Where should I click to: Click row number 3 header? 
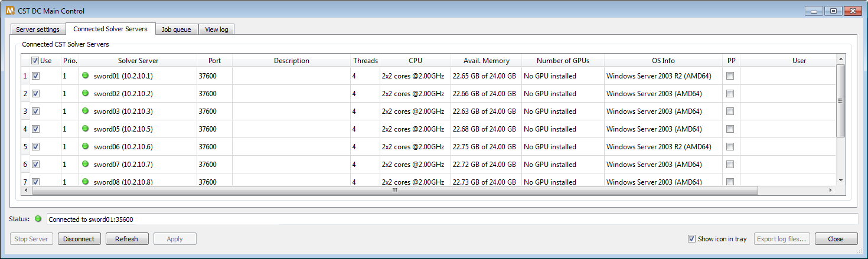[x=25, y=111]
